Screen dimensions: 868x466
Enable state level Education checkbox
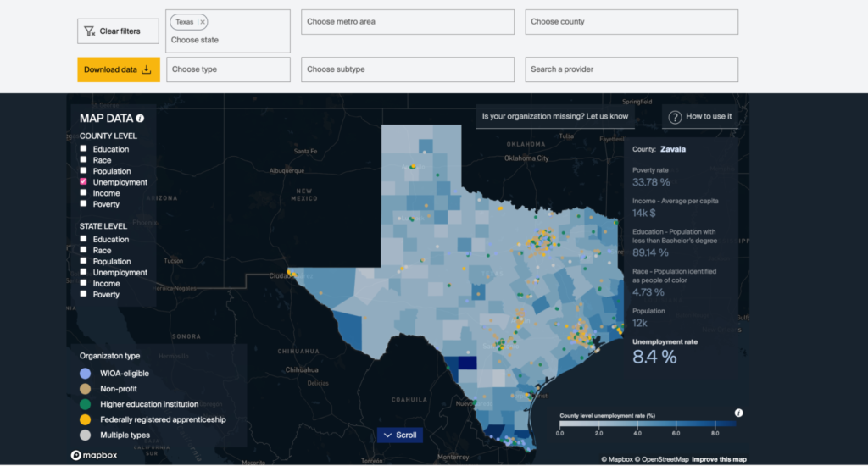(x=83, y=239)
